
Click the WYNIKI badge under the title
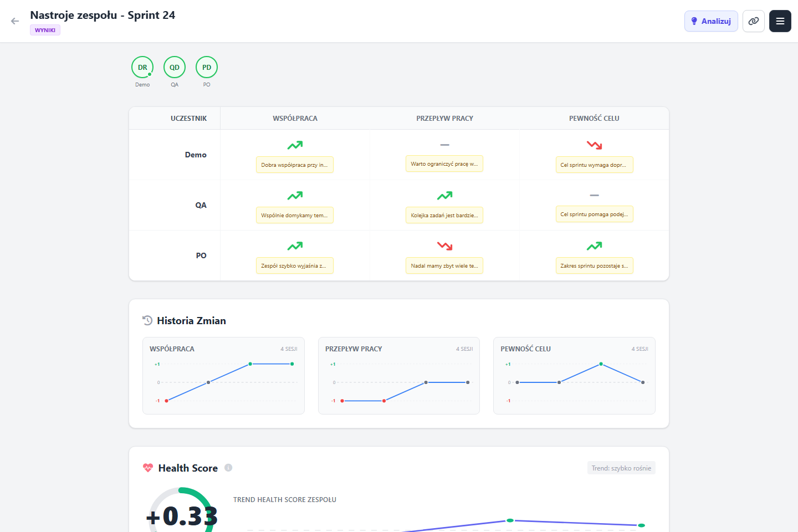coord(45,30)
